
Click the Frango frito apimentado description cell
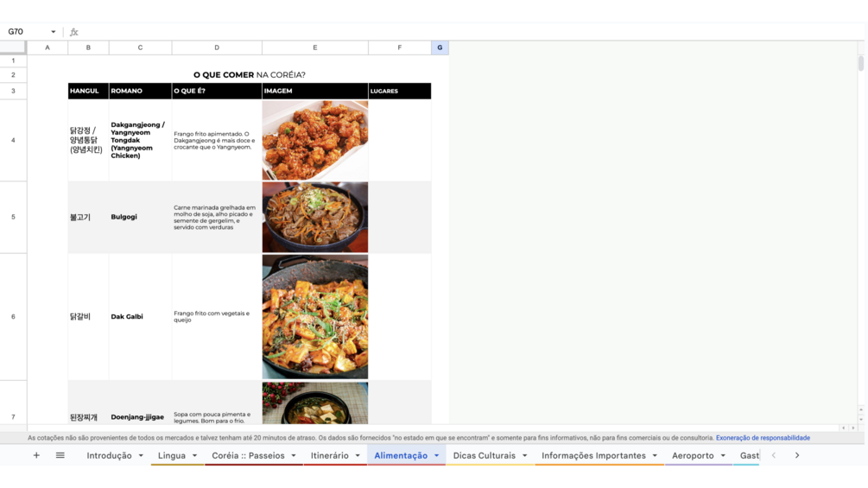point(217,140)
